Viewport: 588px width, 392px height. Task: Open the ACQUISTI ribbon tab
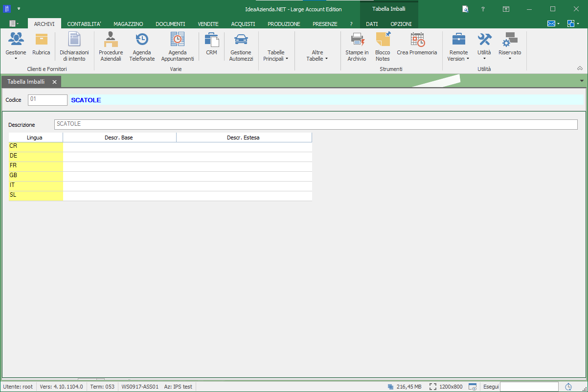point(243,23)
